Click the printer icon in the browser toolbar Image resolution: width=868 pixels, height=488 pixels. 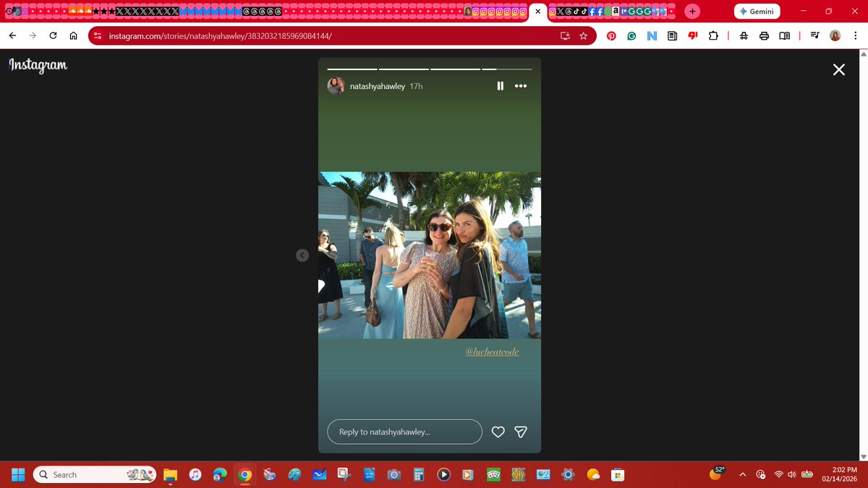765,35
